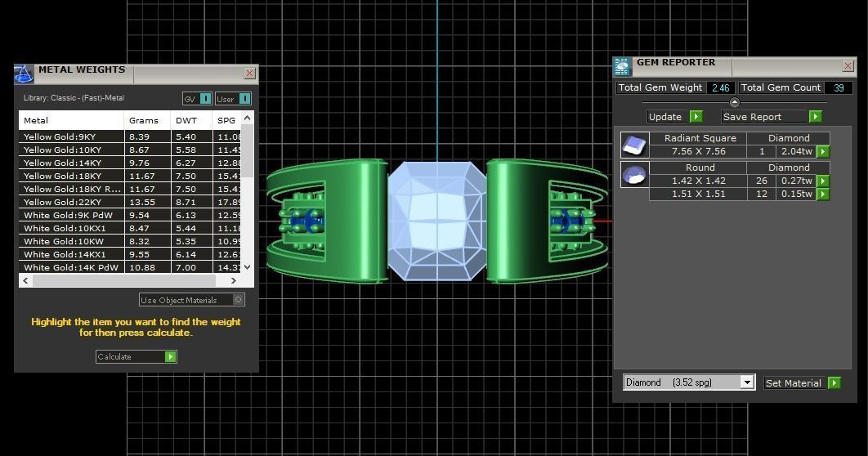868x456 pixels.
Task: Select the Yellow Gold:14KY row
Action: point(129,163)
